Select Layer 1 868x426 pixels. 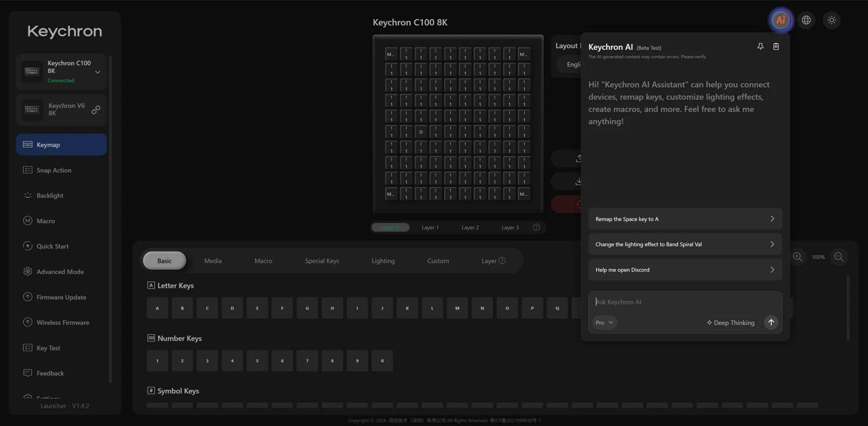(430, 227)
